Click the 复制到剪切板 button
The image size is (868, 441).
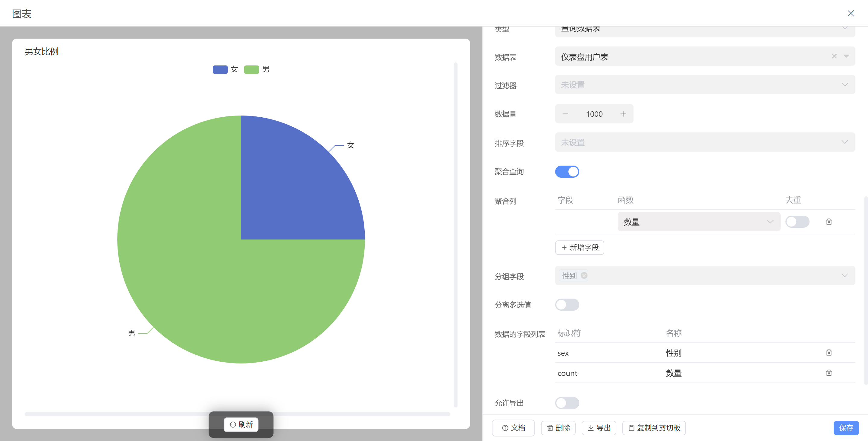[654, 428]
